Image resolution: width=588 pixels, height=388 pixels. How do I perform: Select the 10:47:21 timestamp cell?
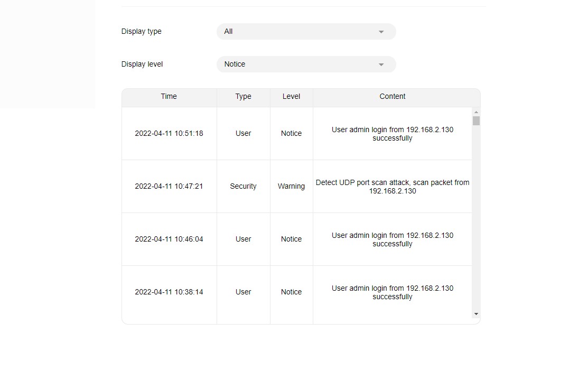169,187
